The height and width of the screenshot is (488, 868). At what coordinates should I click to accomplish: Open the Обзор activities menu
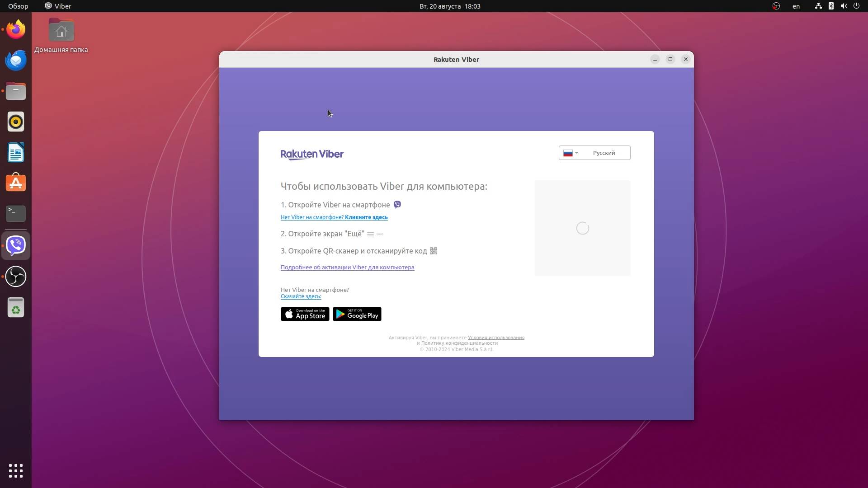coord(18,6)
